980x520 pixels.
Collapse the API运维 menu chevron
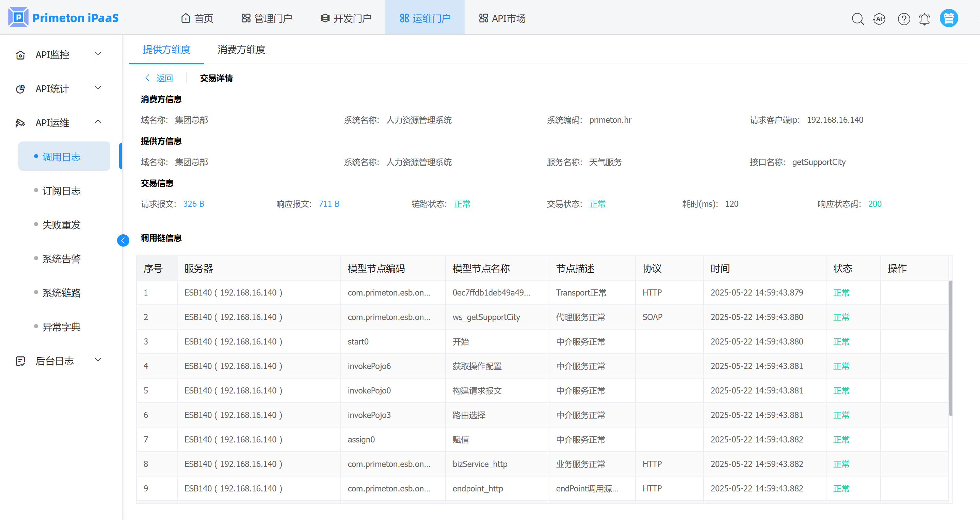point(98,122)
